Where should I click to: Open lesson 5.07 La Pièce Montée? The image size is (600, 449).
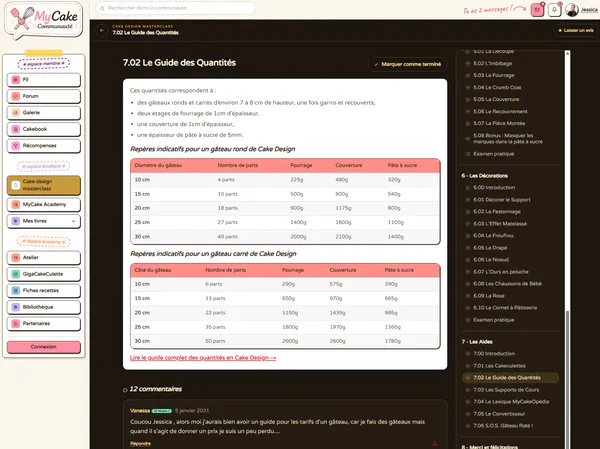click(499, 123)
